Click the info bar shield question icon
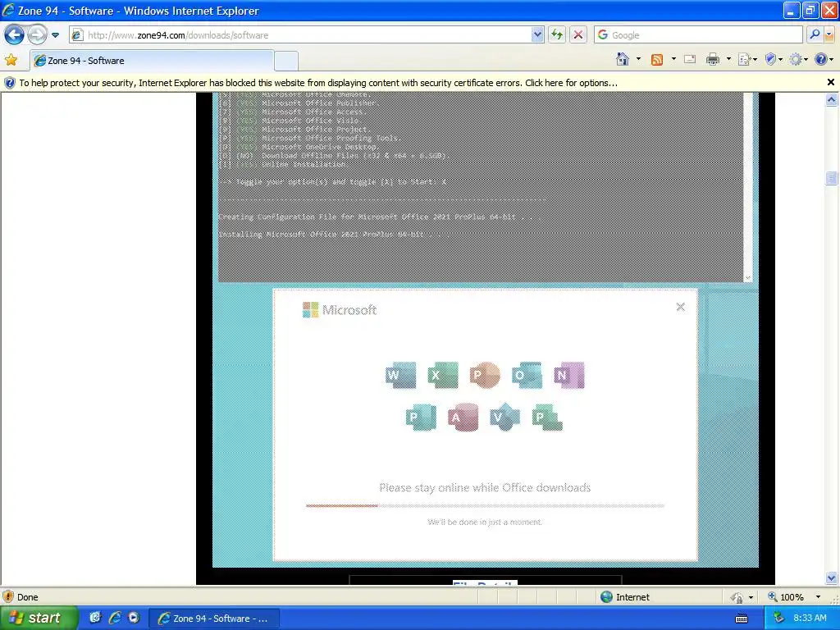This screenshot has height=630, width=840. click(x=10, y=83)
